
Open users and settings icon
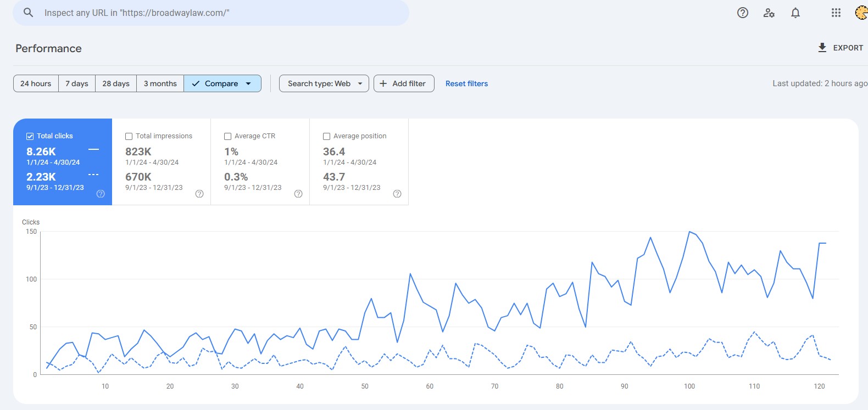[x=769, y=13]
